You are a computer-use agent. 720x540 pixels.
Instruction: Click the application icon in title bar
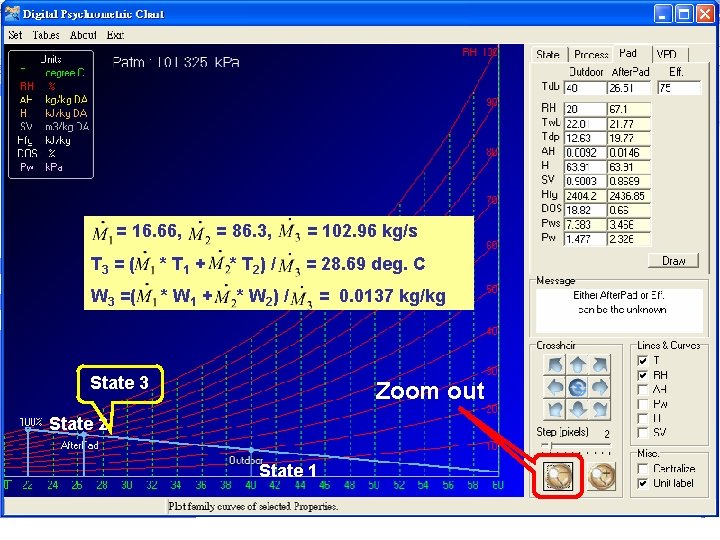click(12, 13)
